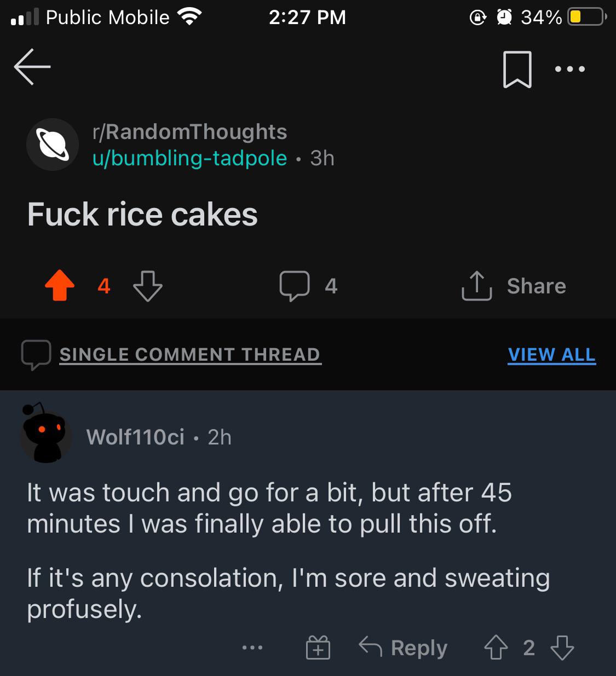The width and height of the screenshot is (616, 676).
Task: Reply to the Wolf110ci comment
Action: click(404, 648)
